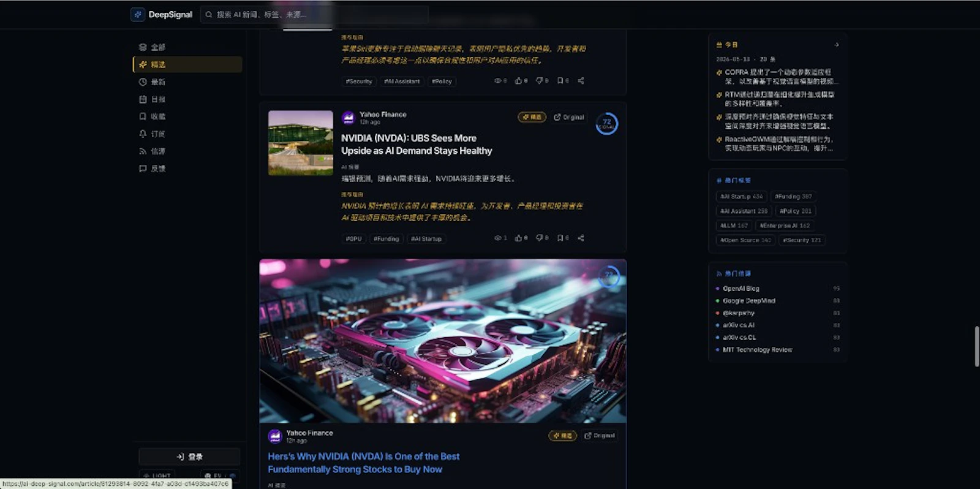This screenshot has height=489, width=980.
Task: Open 反馈 (Feedback) with chat icon
Action: (x=187, y=168)
